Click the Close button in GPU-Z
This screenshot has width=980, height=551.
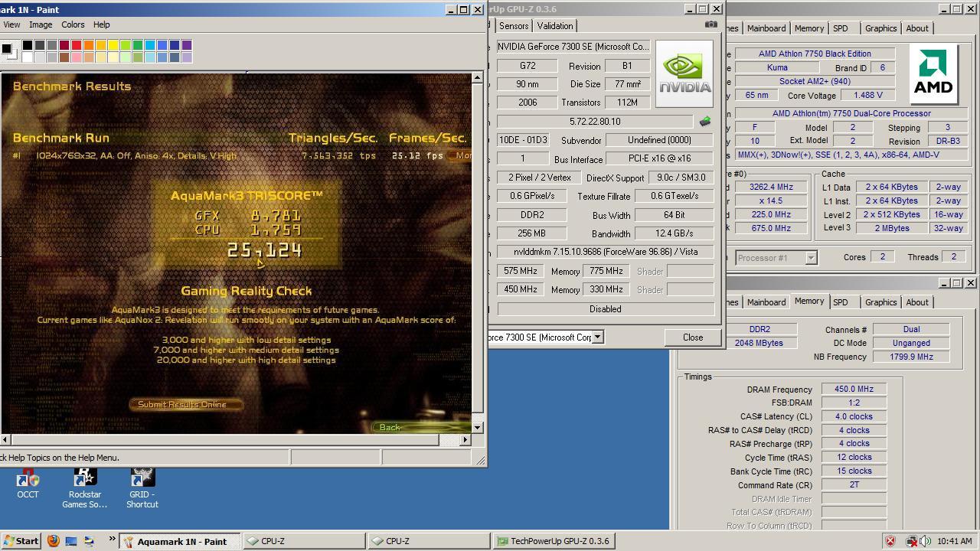pyautogui.click(x=693, y=337)
